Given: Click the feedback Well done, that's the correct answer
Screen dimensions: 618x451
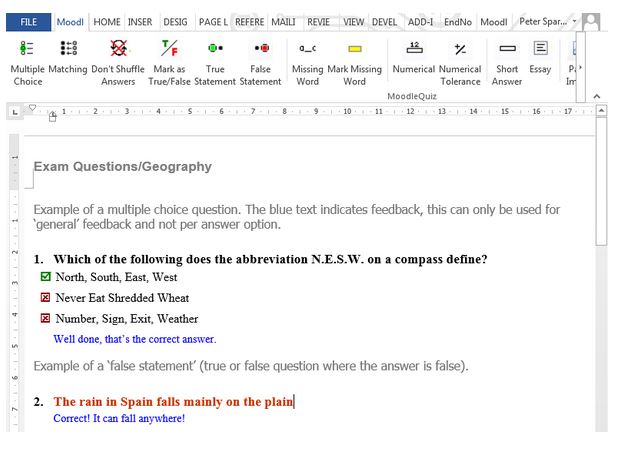Looking at the screenshot, I should [x=135, y=339].
